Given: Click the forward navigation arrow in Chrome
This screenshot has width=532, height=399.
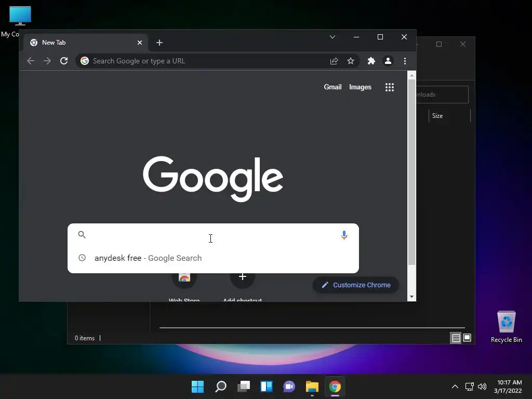Looking at the screenshot, I should tap(47, 61).
